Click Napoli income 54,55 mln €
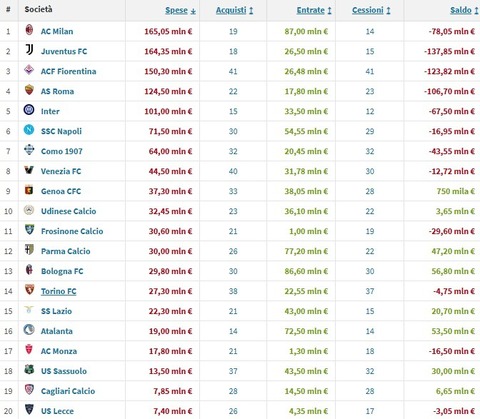Viewport: 480px width, 419px height. pyautogui.click(x=306, y=131)
